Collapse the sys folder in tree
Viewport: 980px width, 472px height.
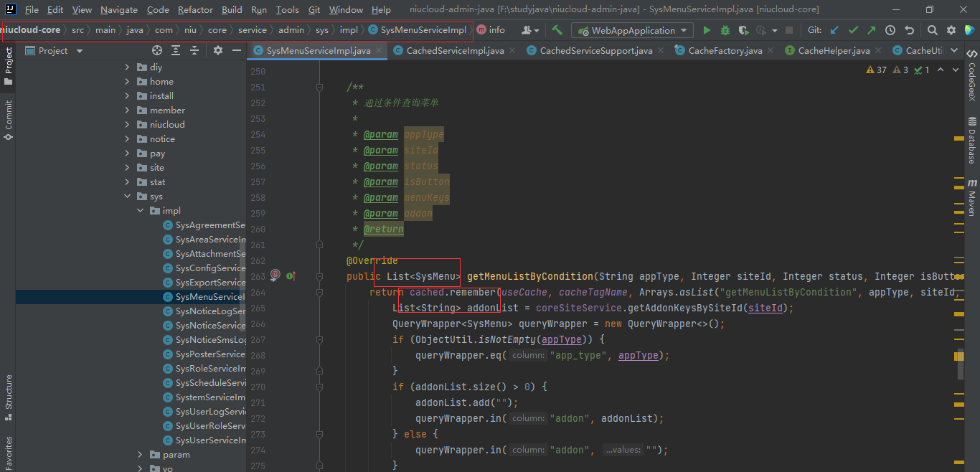128,197
